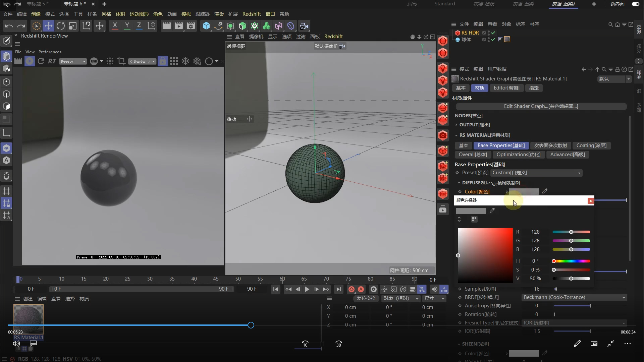Click the diffuse Color swatch
644x362 pixels.
click(x=524, y=191)
